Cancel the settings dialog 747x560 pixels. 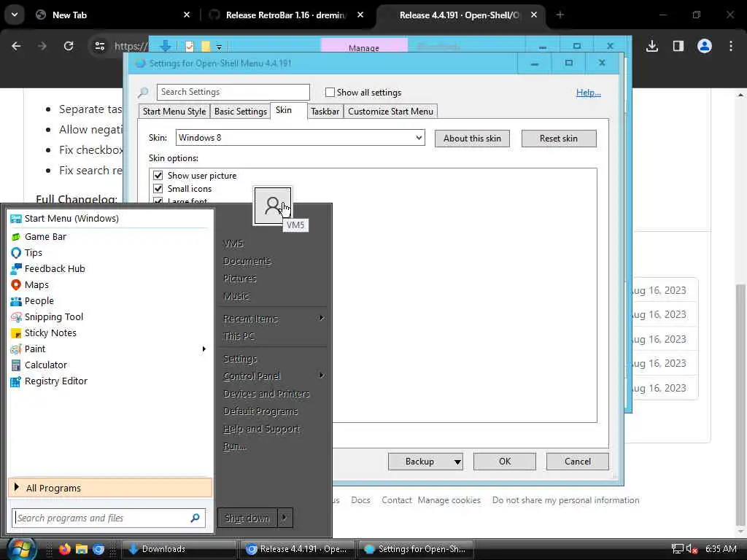[x=578, y=462]
